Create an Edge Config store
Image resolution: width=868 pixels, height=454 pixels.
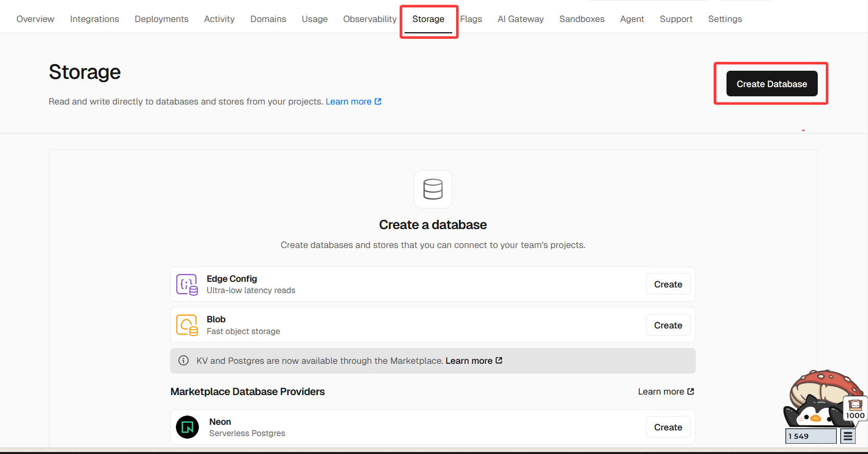(x=668, y=284)
